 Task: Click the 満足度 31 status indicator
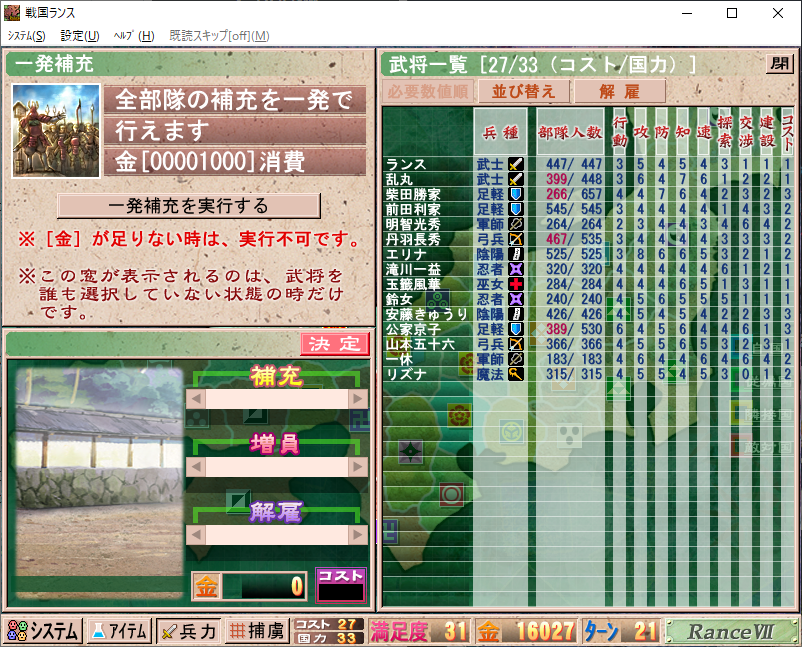[419, 631]
